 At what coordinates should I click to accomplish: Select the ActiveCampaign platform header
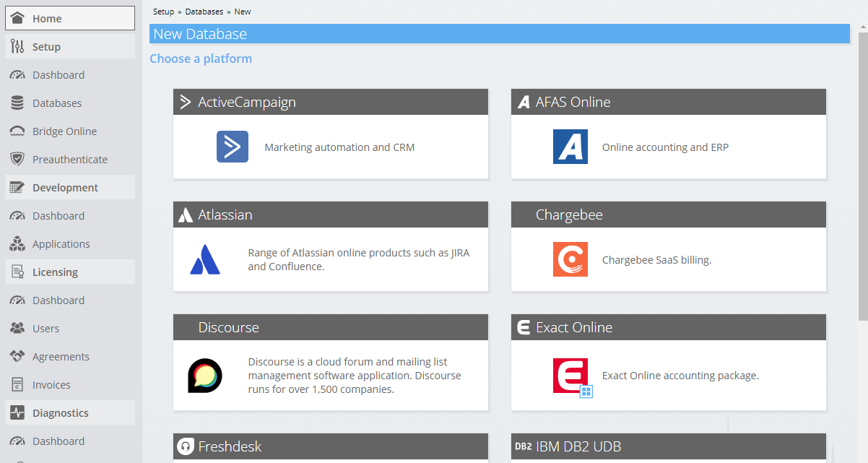click(x=331, y=102)
